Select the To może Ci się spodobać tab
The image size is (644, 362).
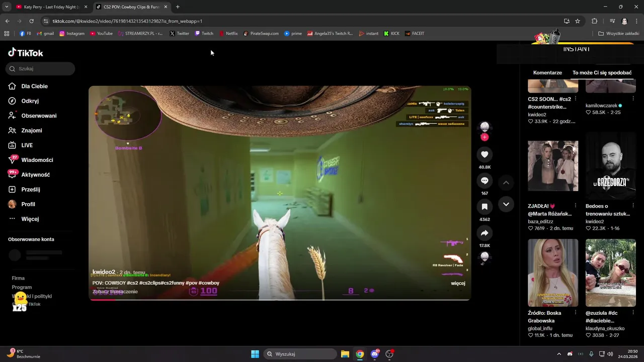(x=602, y=72)
